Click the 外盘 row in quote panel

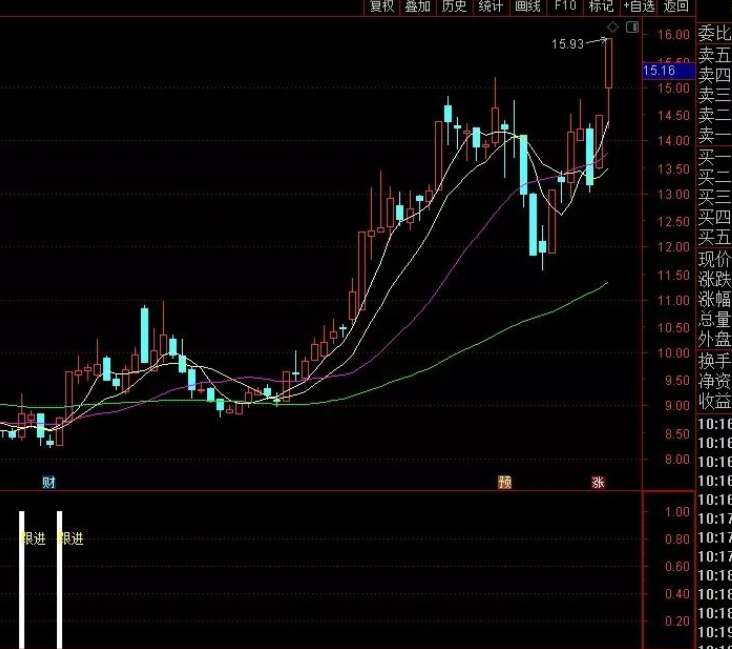(714, 339)
